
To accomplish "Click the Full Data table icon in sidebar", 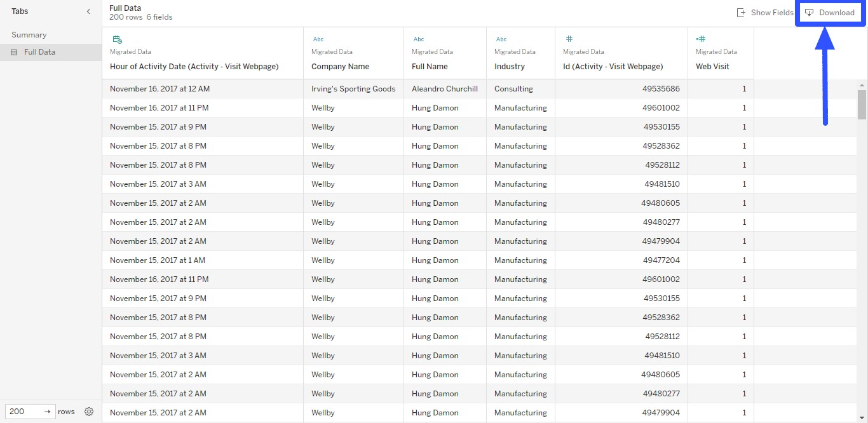I will (14, 52).
